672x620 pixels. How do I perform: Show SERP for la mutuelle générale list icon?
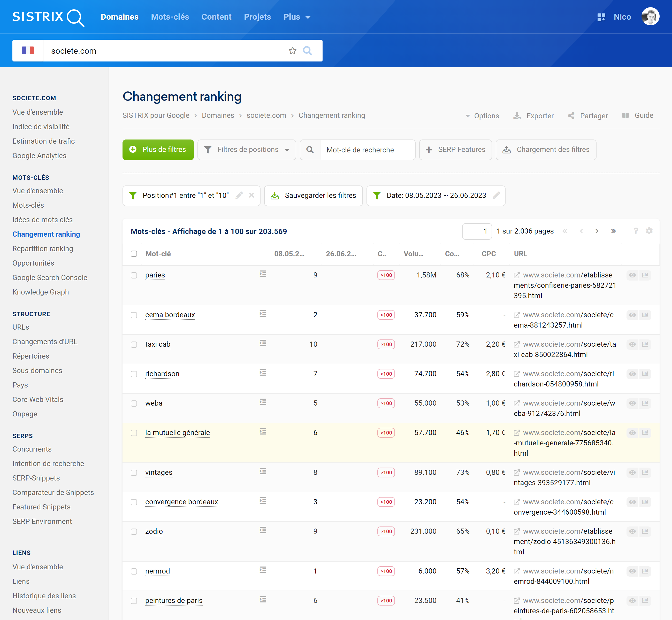pos(263,431)
